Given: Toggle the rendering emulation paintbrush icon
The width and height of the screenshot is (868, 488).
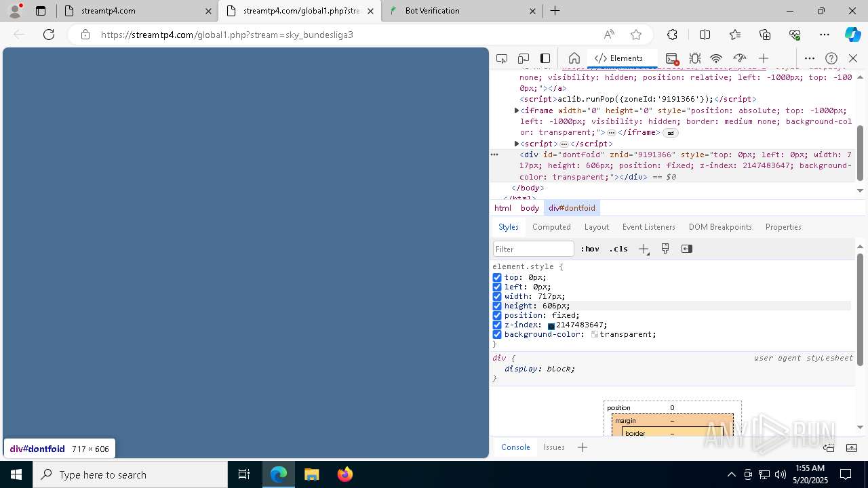Looking at the screenshot, I should (x=665, y=249).
